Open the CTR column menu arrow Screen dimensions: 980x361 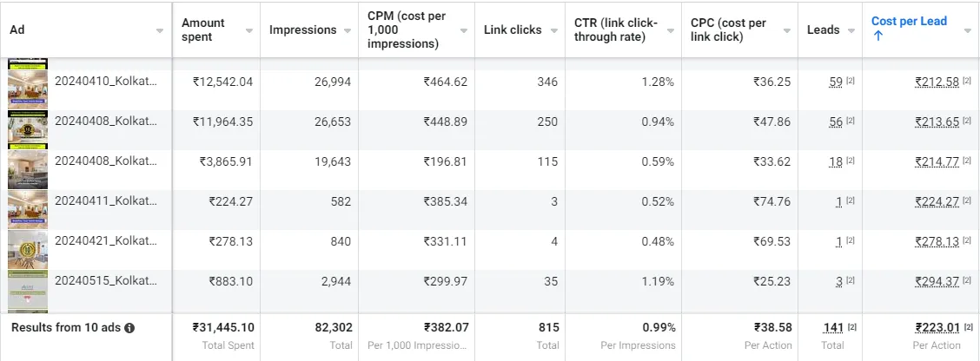coord(669,30)
